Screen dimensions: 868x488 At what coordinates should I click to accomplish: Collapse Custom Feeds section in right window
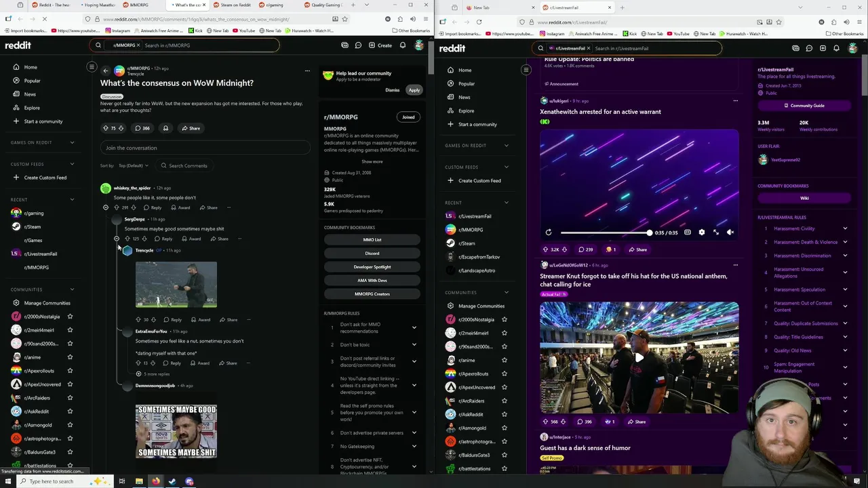tap(507, 167)
